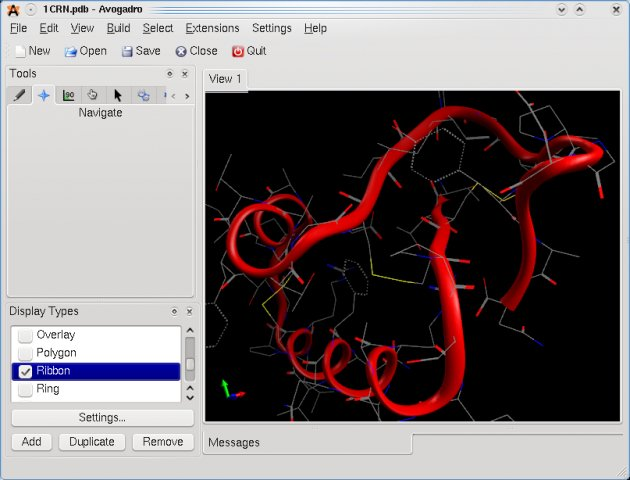The width and height of the screenshot is (630, 480).
Task: Switch to the View 1 tab
Action: [226, 79]
